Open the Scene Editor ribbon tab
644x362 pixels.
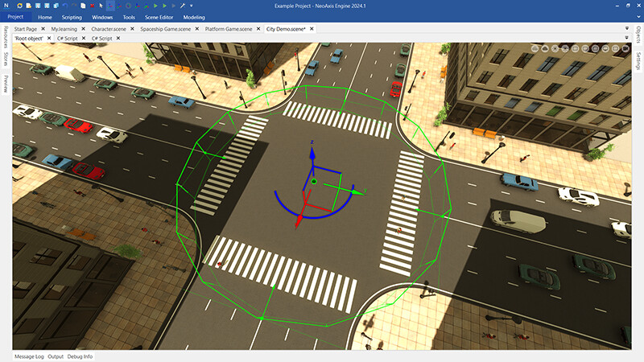coord(159,16)
